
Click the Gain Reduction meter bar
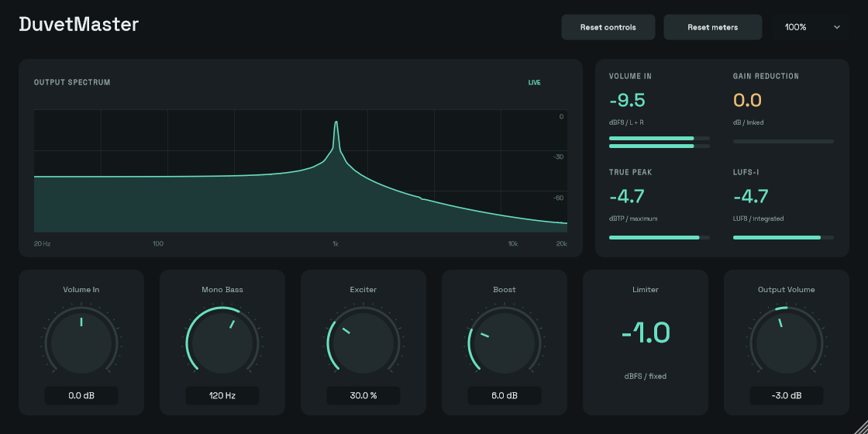[784, 142]
